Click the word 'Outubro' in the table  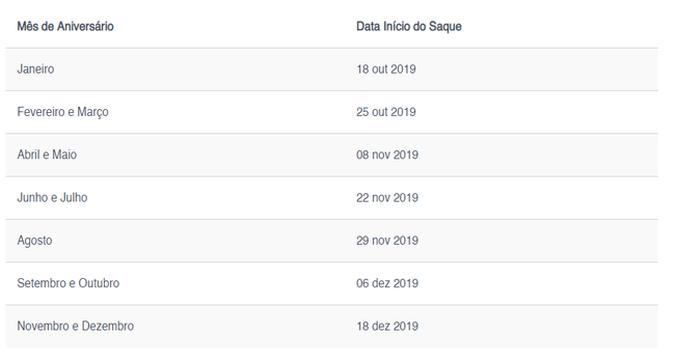point(99,283)
